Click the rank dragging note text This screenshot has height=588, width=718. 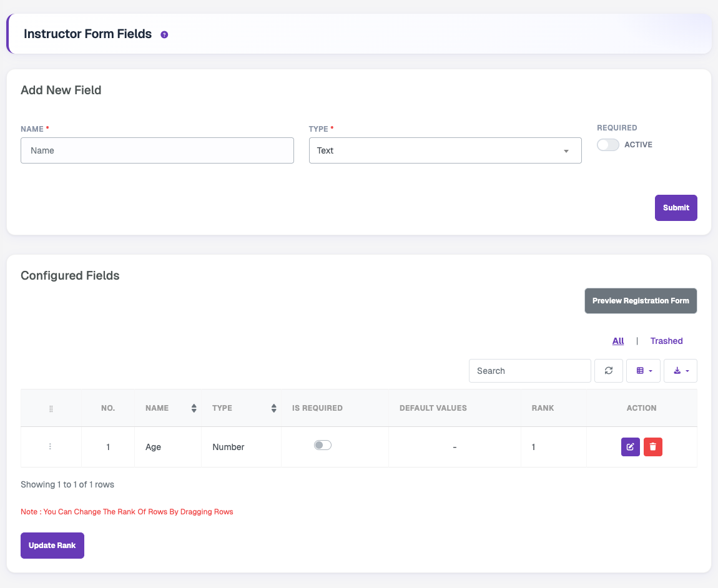[127, 512]
